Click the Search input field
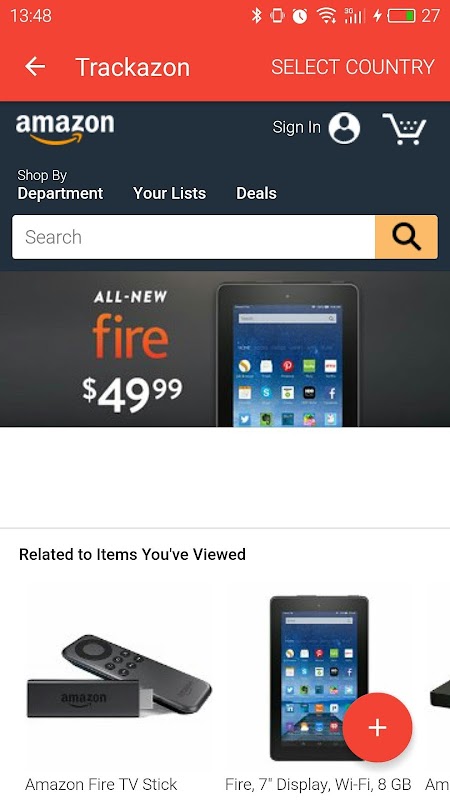 click(193, 237)
